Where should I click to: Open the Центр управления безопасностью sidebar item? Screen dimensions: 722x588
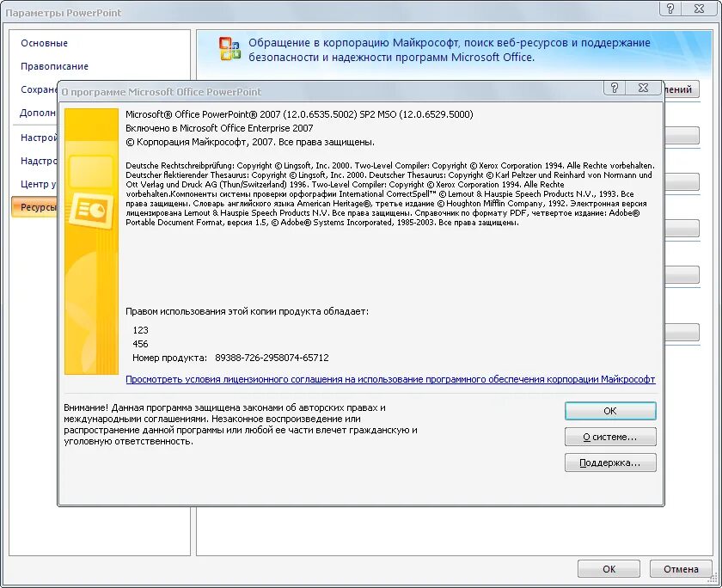coord(39,184)
